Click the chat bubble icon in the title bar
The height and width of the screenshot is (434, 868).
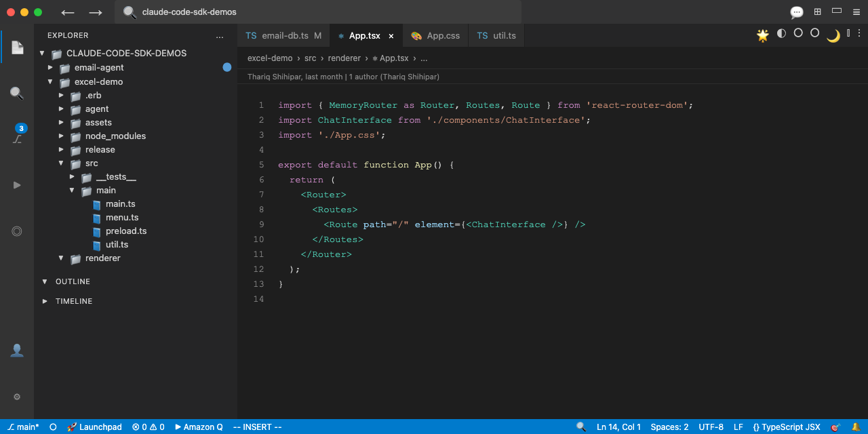point(797,12)
